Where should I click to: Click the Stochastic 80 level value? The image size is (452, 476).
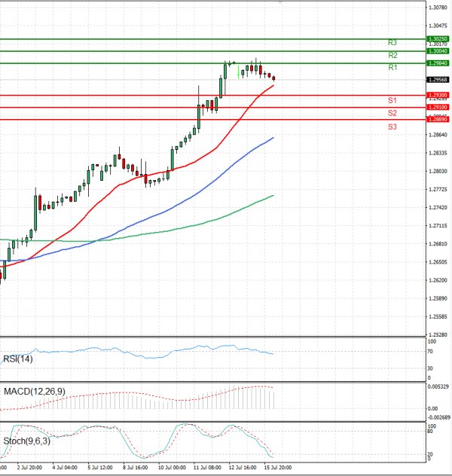[x=430, y=431]
